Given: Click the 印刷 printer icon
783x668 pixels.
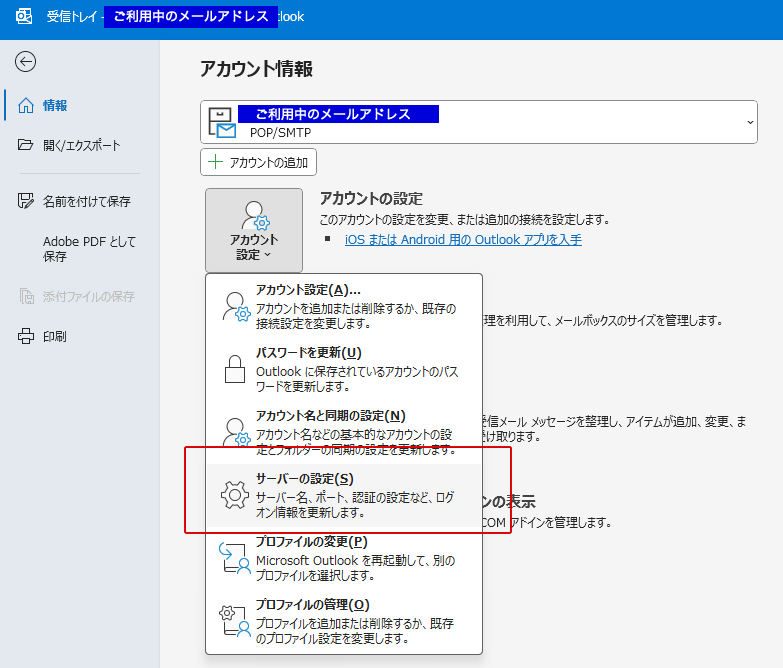Looking at the screenshot, I should coord(26,336).
